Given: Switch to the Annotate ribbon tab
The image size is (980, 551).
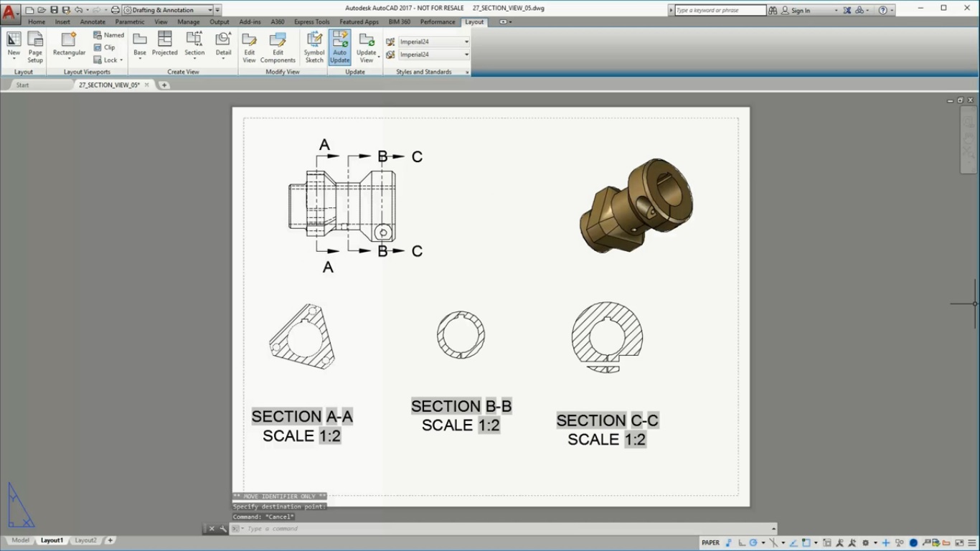Looking at the screenshot, I should 92,22.
